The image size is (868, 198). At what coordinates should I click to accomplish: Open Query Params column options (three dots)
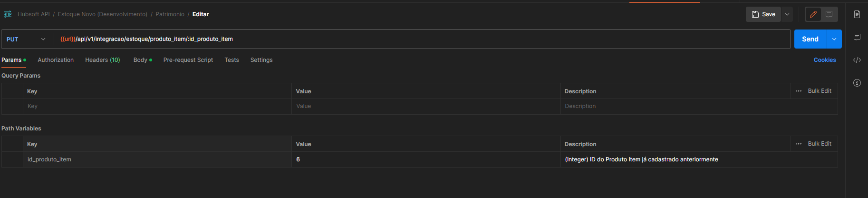pyautogui.click(x=799, y=91)
